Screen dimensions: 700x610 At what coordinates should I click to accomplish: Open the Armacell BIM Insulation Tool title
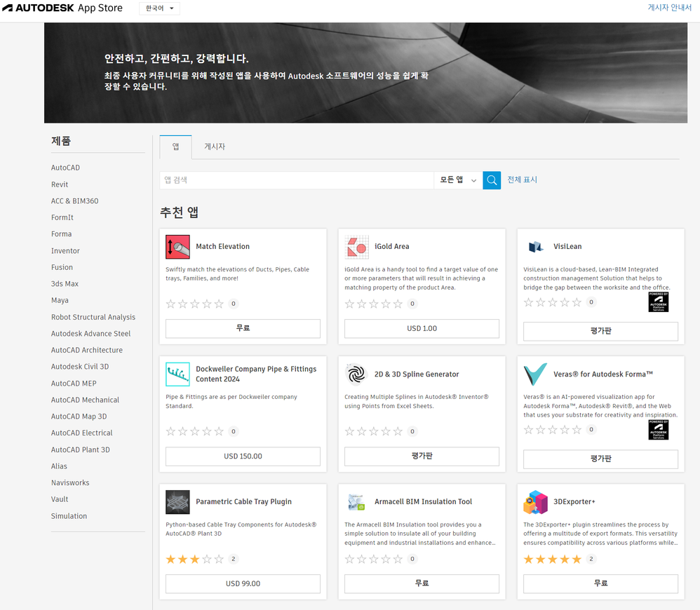pos(423,501)
